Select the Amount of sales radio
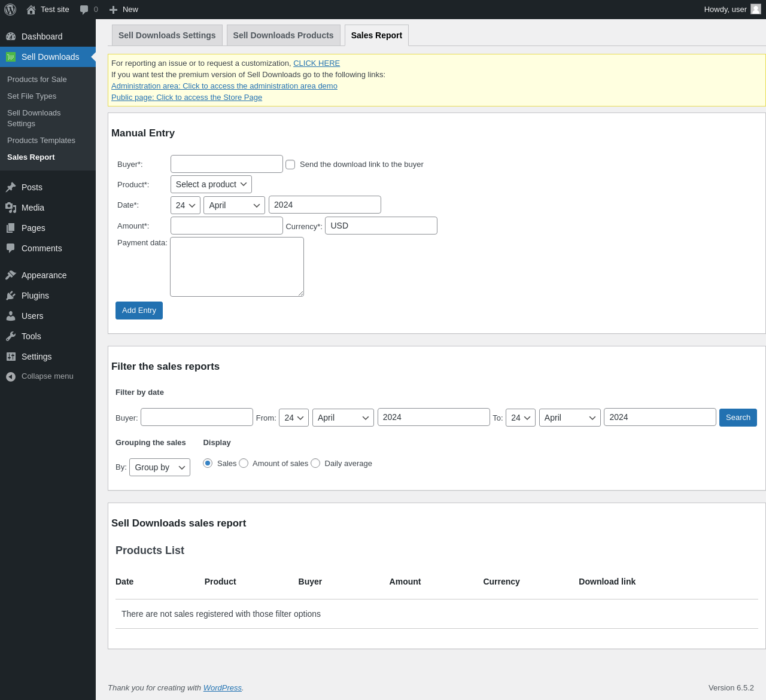 [x=244, y=463]
